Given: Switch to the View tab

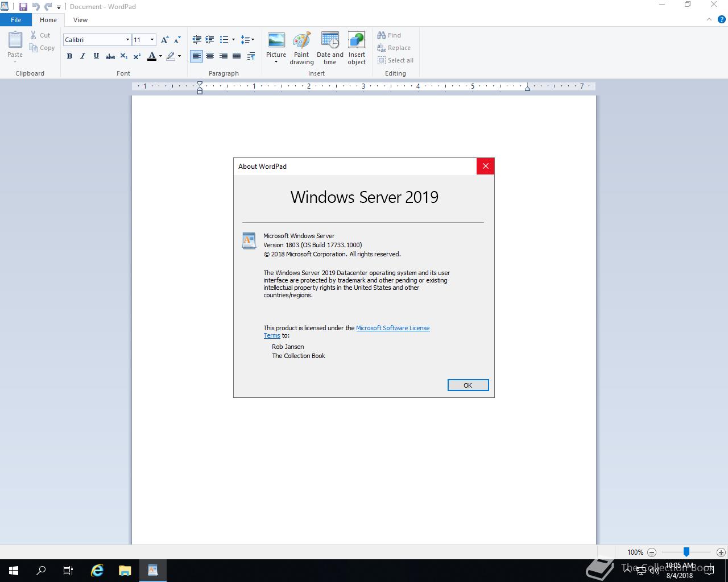Looking at the screenshot, I should pyautogui.click(x=80, y=20).
